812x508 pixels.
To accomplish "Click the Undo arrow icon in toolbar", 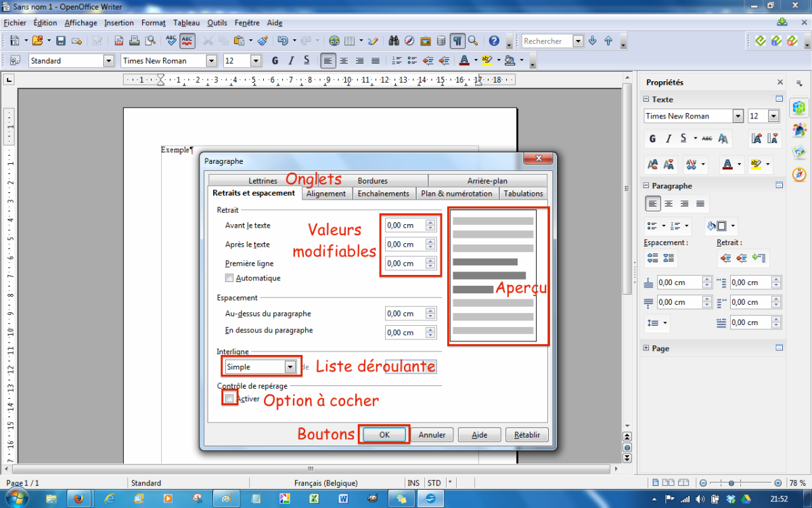I will (x=282, y=41).
